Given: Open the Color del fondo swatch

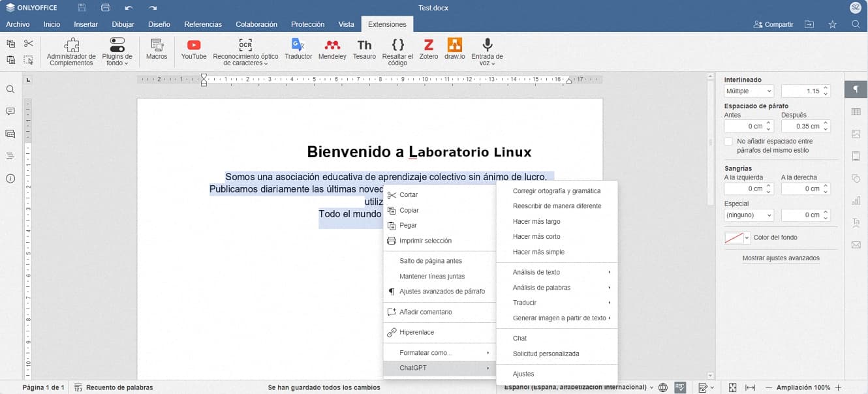Looking at the screenshot, I should point(737,238).
